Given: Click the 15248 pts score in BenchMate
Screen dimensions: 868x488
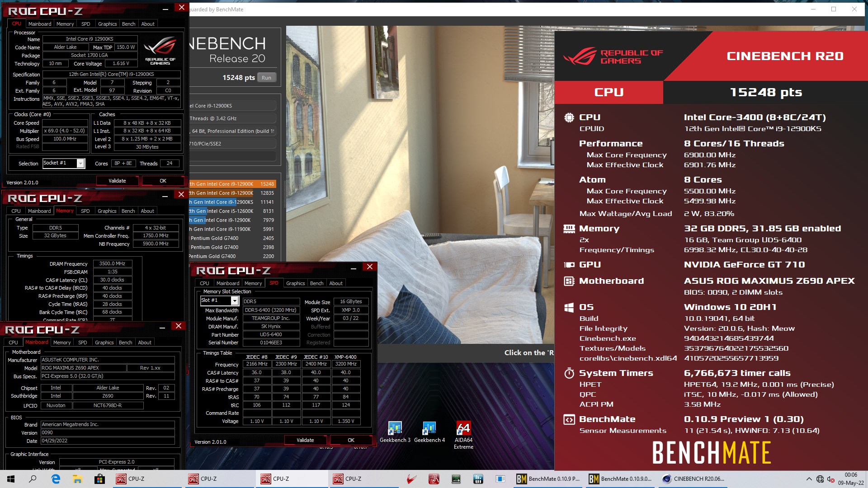Looking at the screenshot, I should point(766,92).
